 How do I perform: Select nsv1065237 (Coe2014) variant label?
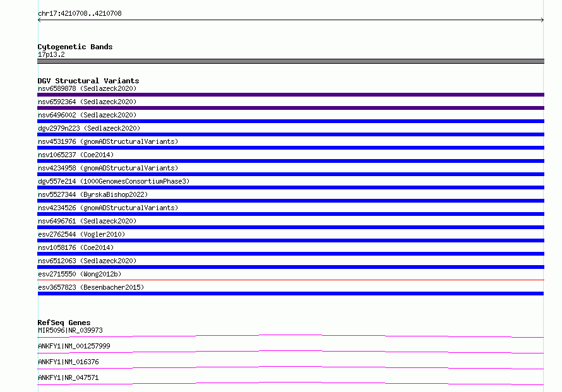76,155
